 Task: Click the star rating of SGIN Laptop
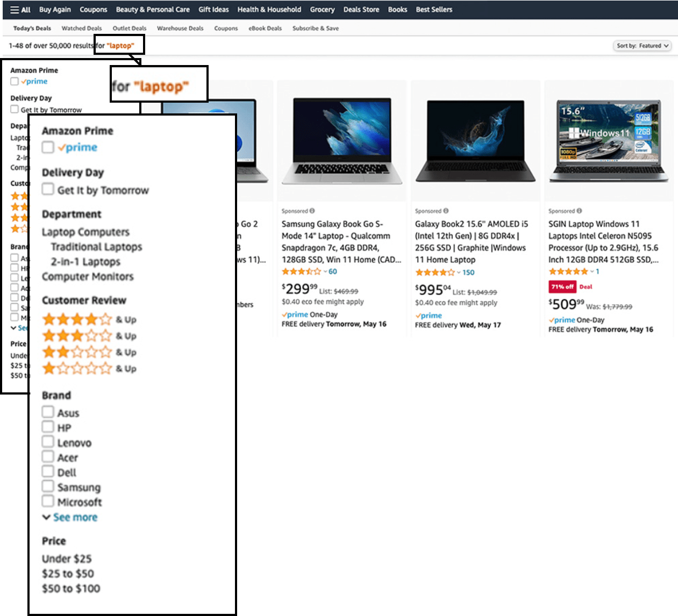click(x=568, y=271)
